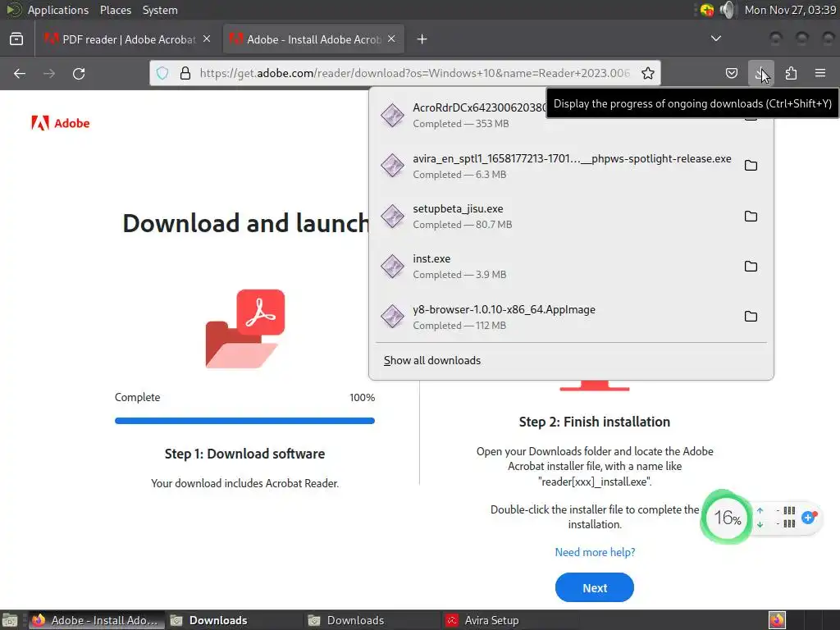This screenshot has height=630, width=840.
Task: Click the 16% green circle widget
Action: [x=727, y=518]
